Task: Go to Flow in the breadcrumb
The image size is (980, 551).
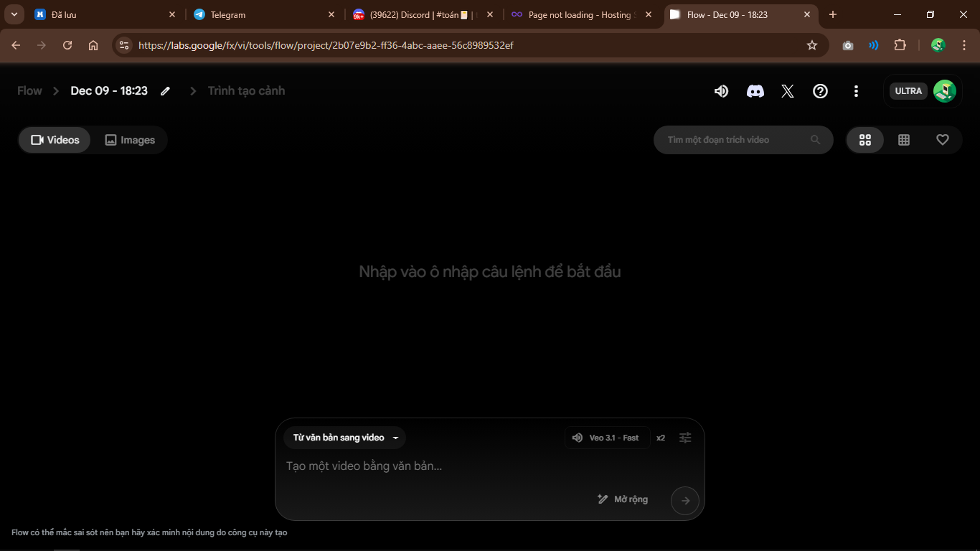Action: point(29,91)
